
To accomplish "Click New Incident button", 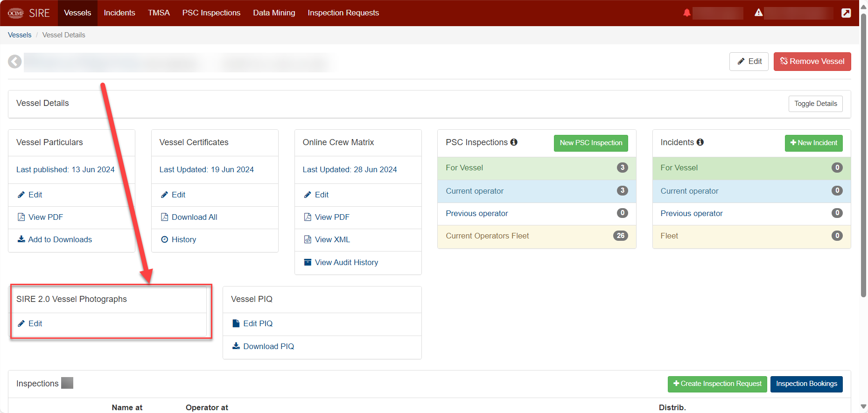I will (813, 143).
